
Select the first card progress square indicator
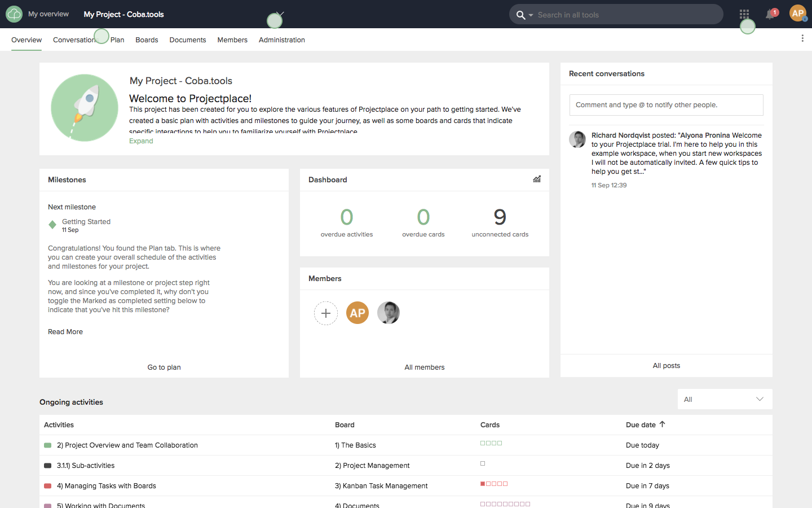(482, 443)
